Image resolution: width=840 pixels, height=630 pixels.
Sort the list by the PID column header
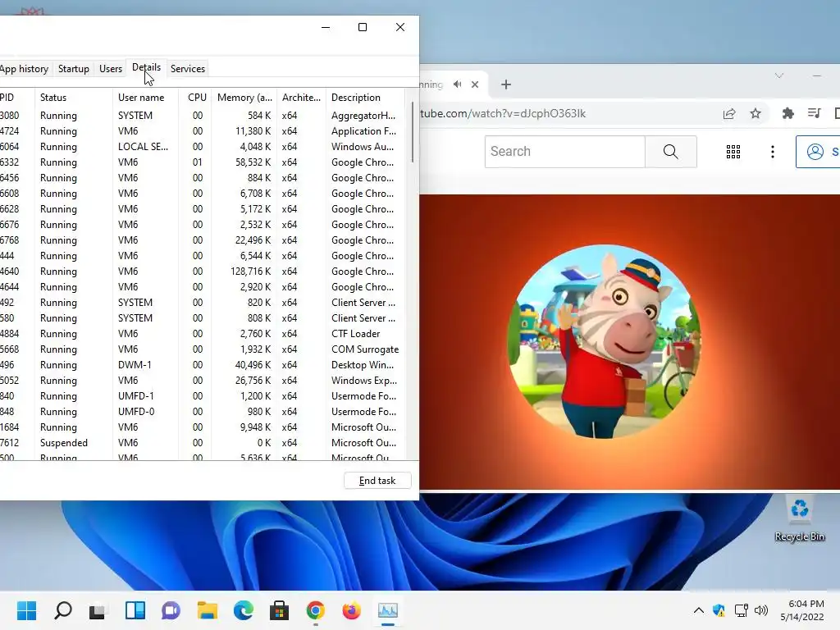click(x=16, y=98)
